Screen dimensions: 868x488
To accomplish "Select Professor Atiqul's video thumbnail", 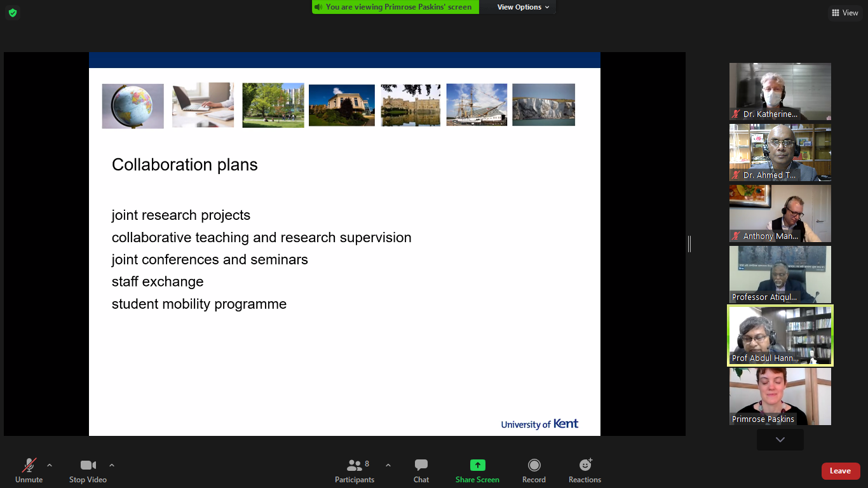I will coord(780,274).
